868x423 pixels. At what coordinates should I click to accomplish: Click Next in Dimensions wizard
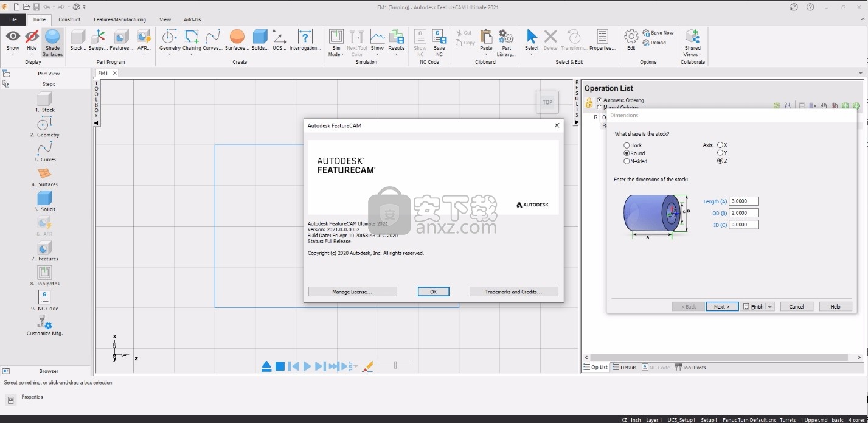(722, 307)
